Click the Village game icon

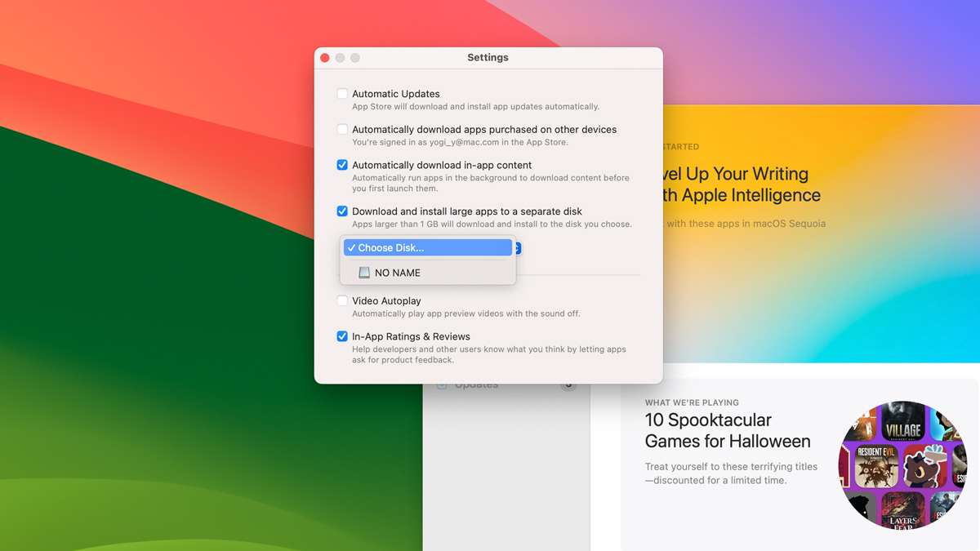click(903, 423)
